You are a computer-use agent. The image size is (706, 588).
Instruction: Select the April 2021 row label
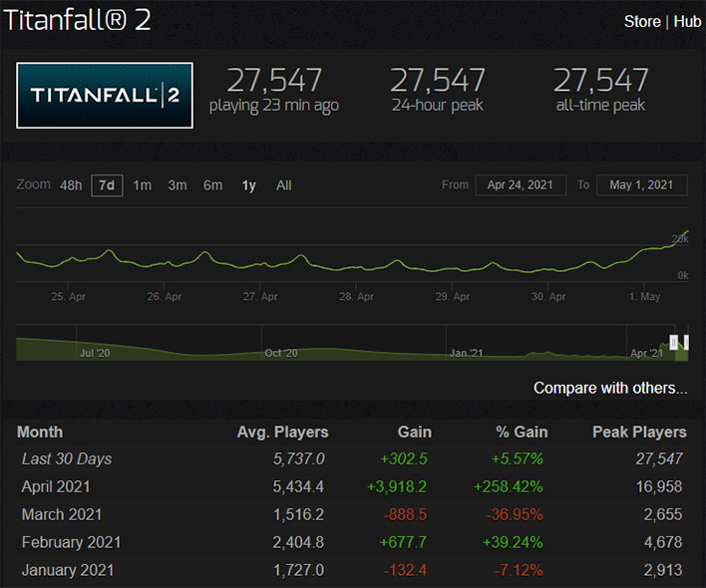tap(56, 486)
